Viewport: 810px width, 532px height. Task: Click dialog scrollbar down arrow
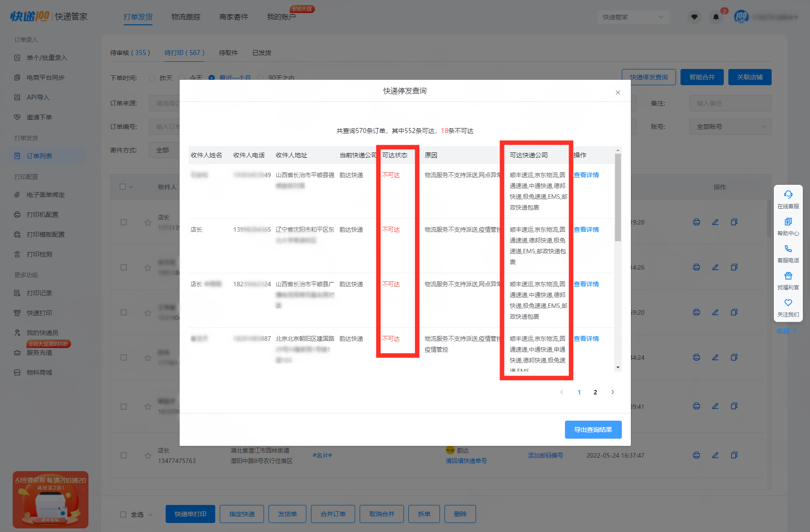tap(618, 367)
